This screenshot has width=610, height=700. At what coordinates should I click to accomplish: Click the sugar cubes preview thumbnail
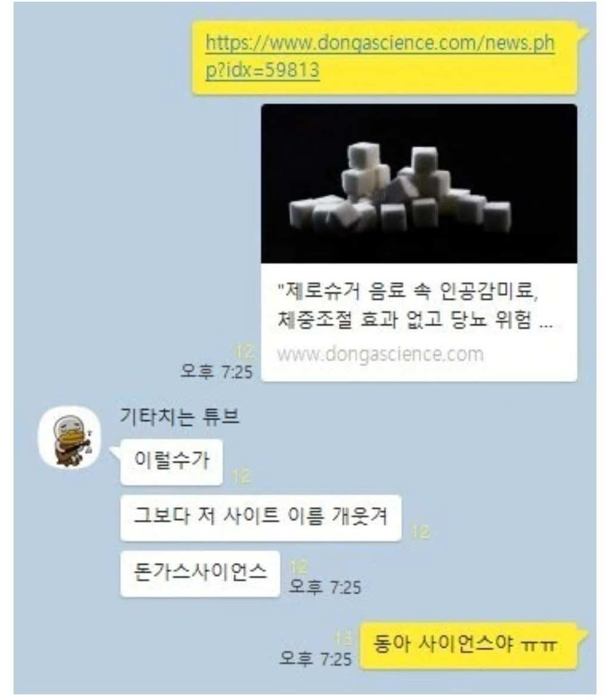[x=419, y=183]
